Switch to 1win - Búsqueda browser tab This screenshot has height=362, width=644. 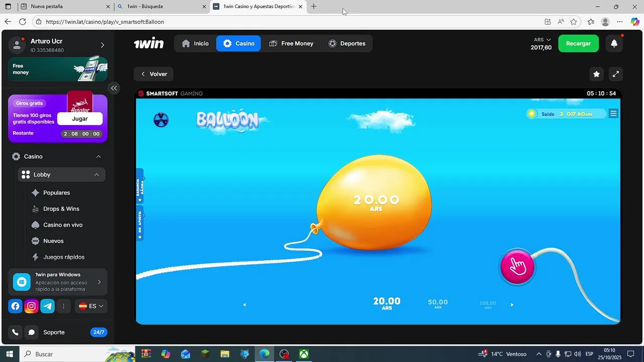pyautogui.click(x=161, y=7)
